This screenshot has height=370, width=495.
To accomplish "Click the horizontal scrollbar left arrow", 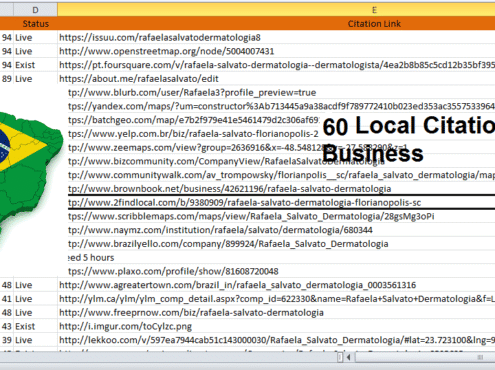I will click(348, 357).
